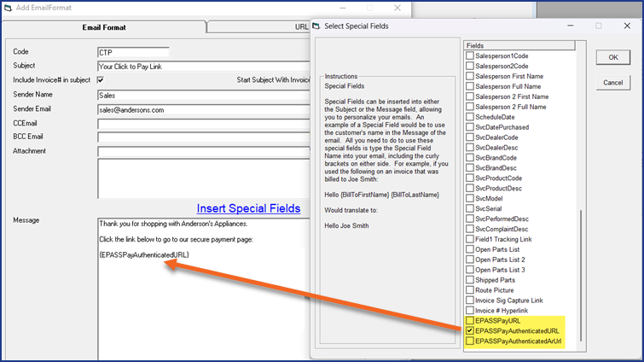
Task: Close the Select Special Fields dialog
Action: (x=627, y=26)
